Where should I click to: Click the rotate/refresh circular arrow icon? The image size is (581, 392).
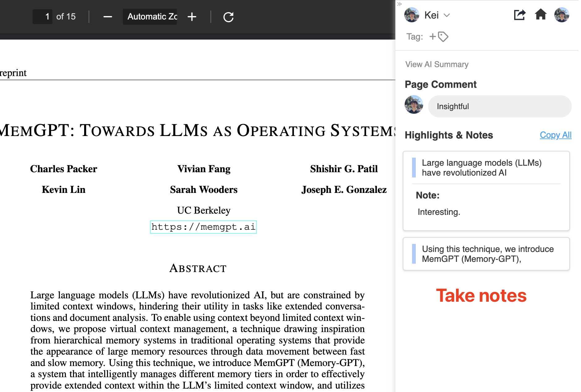click(228, 17)
